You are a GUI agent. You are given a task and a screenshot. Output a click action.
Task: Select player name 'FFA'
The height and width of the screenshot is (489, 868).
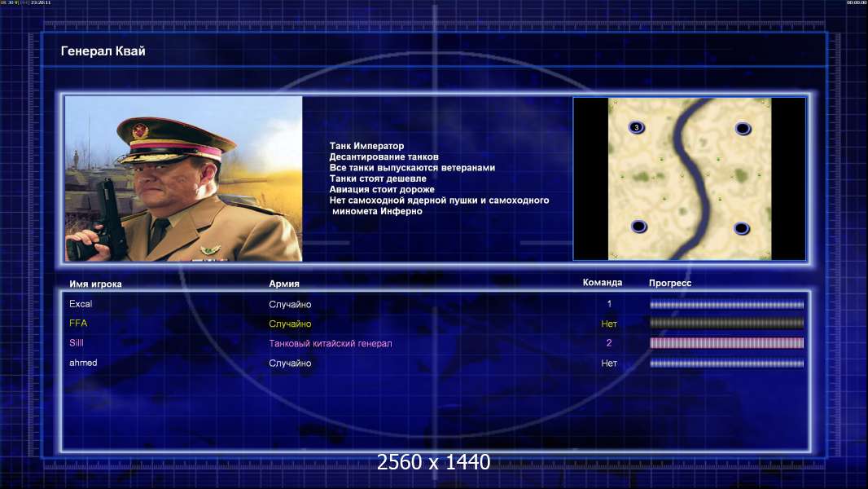click(78, 324)
